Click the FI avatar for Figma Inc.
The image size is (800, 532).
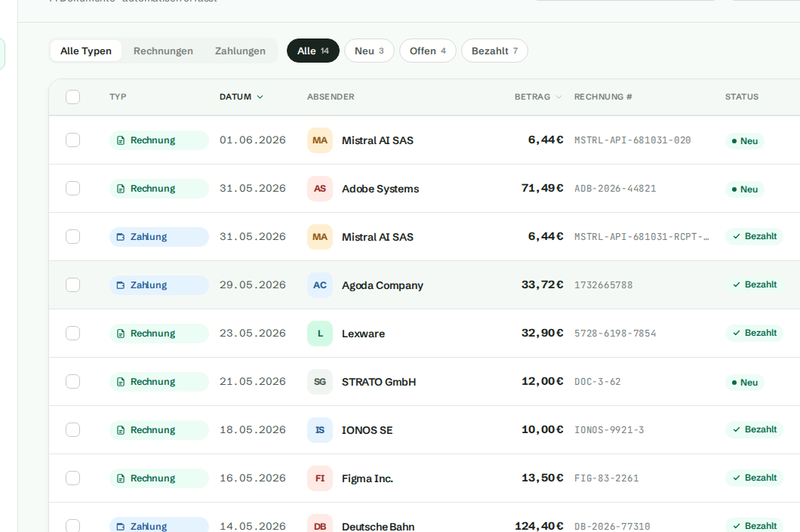coord(320,478)
